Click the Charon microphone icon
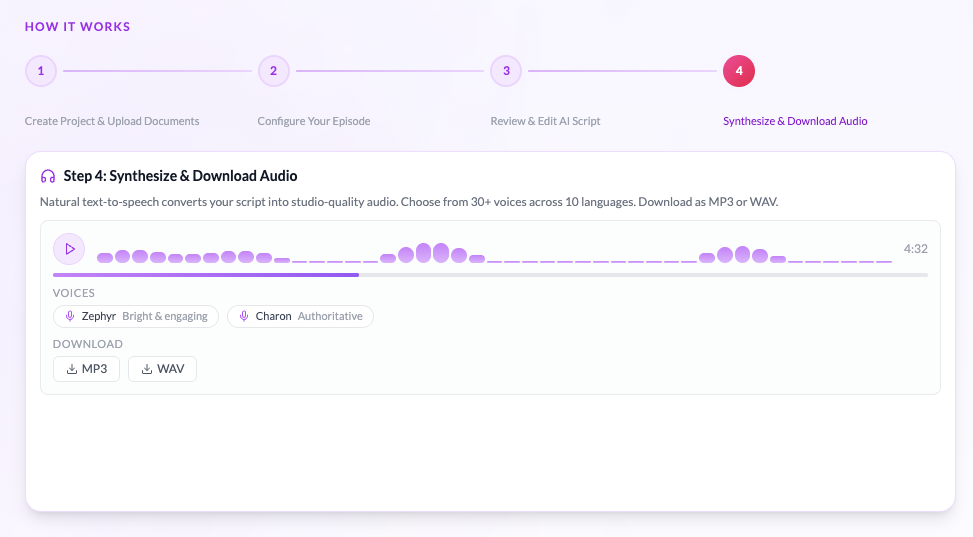 tap(244, 316)
